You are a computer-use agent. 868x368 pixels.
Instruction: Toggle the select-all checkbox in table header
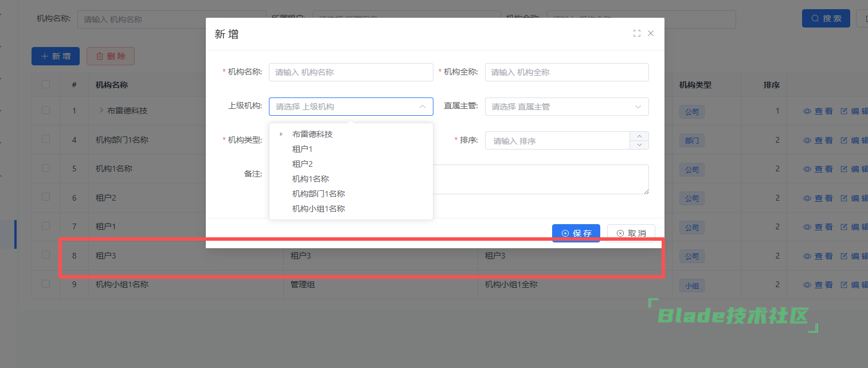(x=46, y=84)
